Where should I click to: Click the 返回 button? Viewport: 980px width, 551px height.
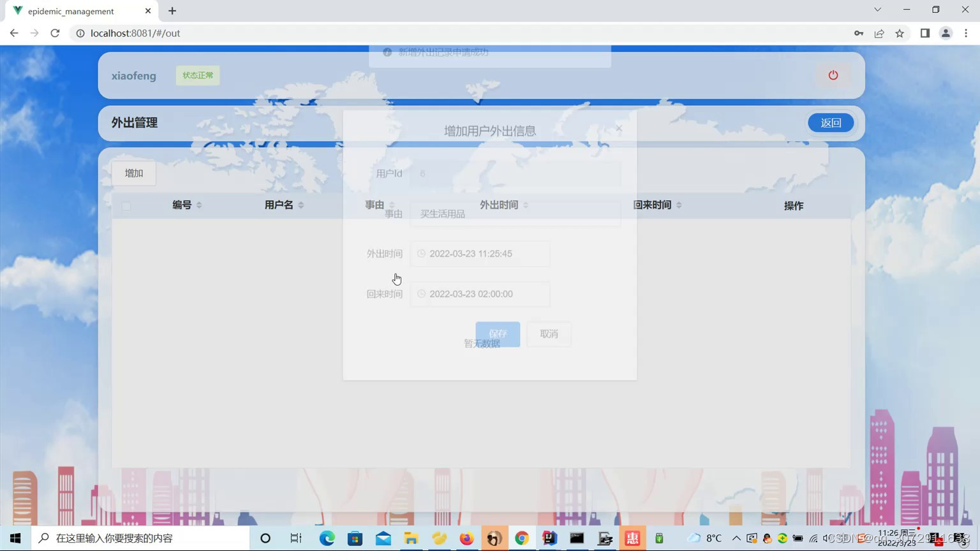(x=831, y=122)
